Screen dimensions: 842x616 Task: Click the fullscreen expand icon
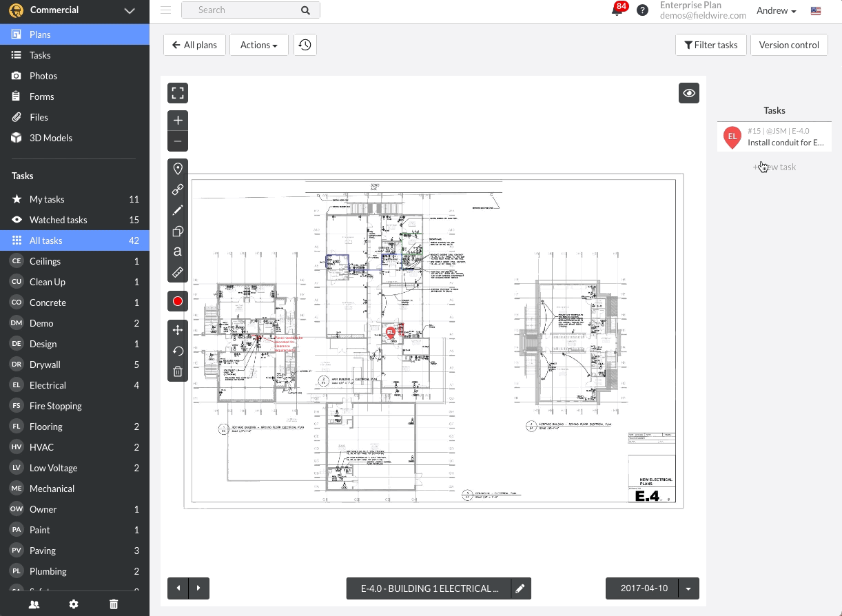tap(178, 93)
